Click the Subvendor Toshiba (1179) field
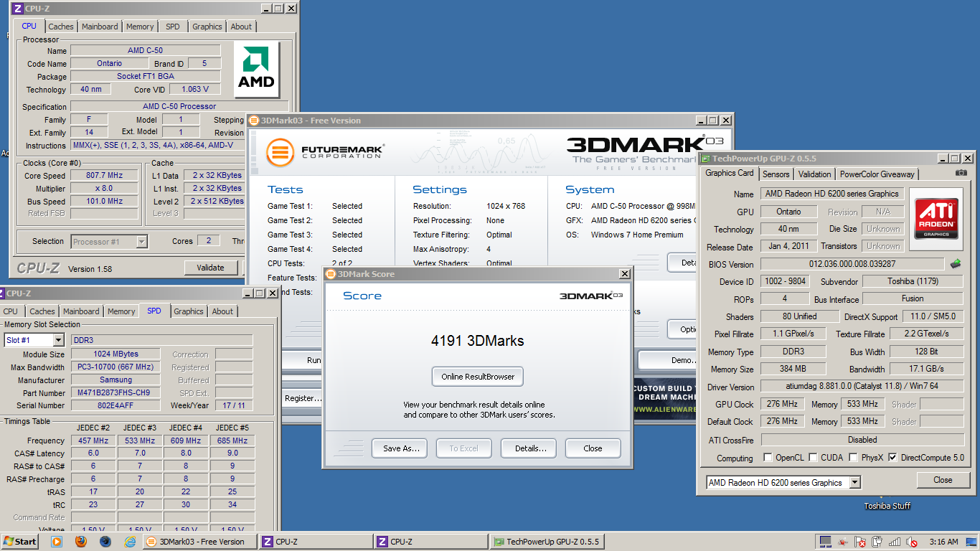This screenshot has width=980, height=551. coord(913,281)
